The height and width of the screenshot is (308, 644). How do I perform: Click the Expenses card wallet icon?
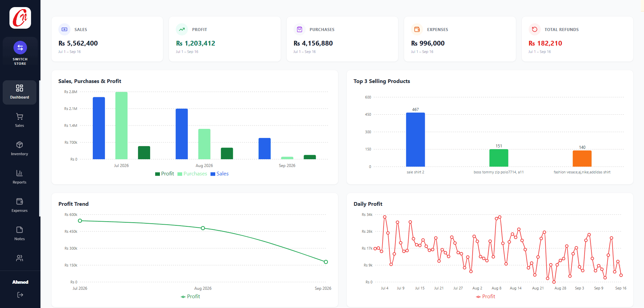(x=417, y=29)
